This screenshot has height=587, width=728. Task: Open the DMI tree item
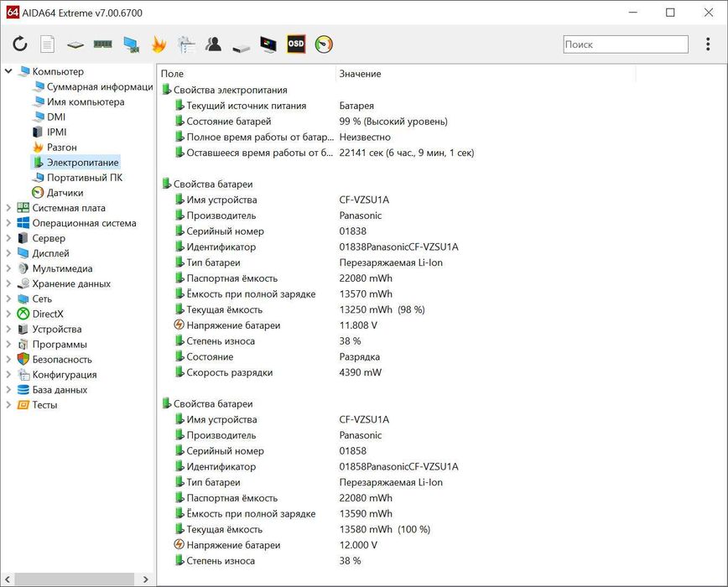tap(49, 117)
